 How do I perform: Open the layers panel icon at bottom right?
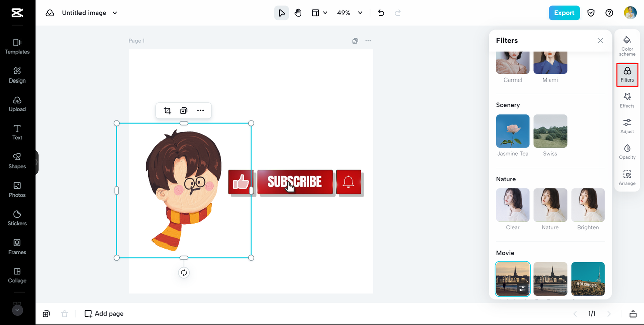click(x=633, y=314)
